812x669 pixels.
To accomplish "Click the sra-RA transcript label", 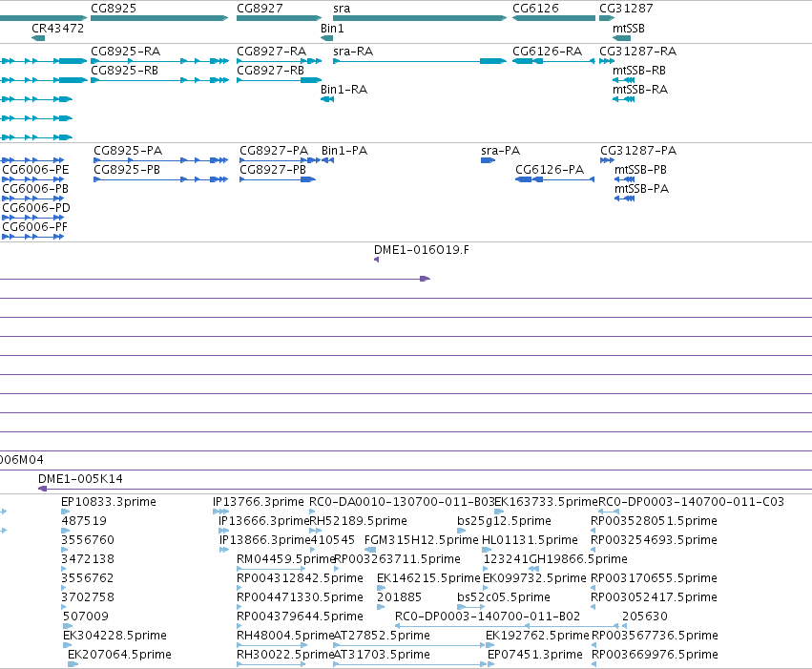I will (x=353, y=52).
